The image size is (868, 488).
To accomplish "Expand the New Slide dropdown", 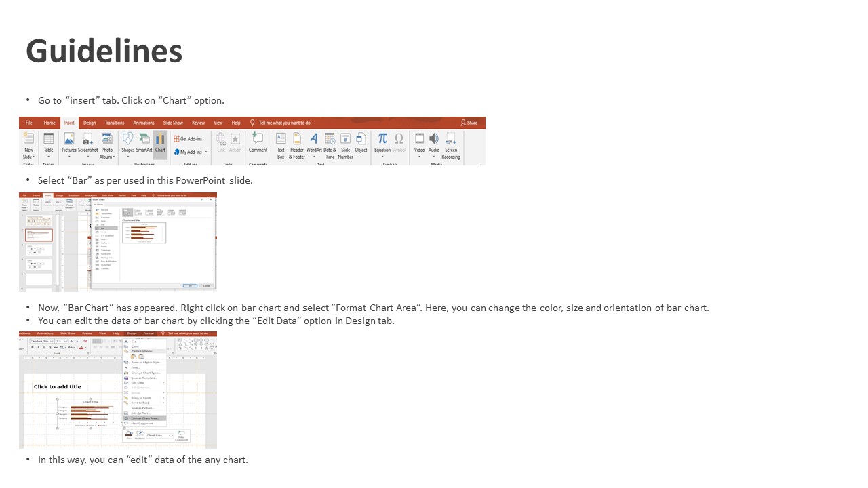I will pyautogui.click(x=28, y=157).
